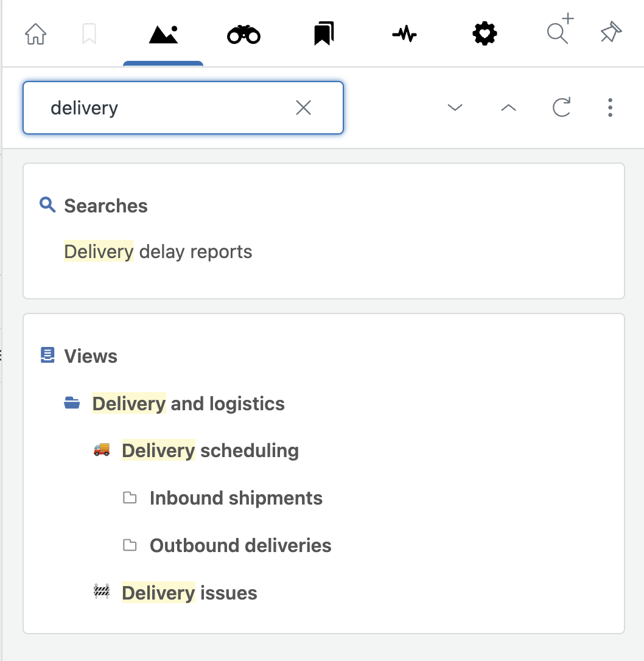Viewport: 644px width, 661px height.
Task: Open the three-dot more options menu
Action: click(x=610, y=108)
